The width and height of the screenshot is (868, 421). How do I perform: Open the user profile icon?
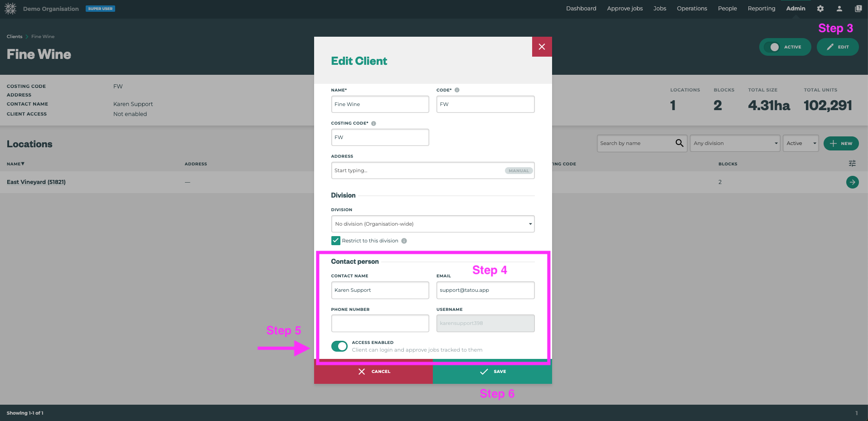(x=839, y=8)
